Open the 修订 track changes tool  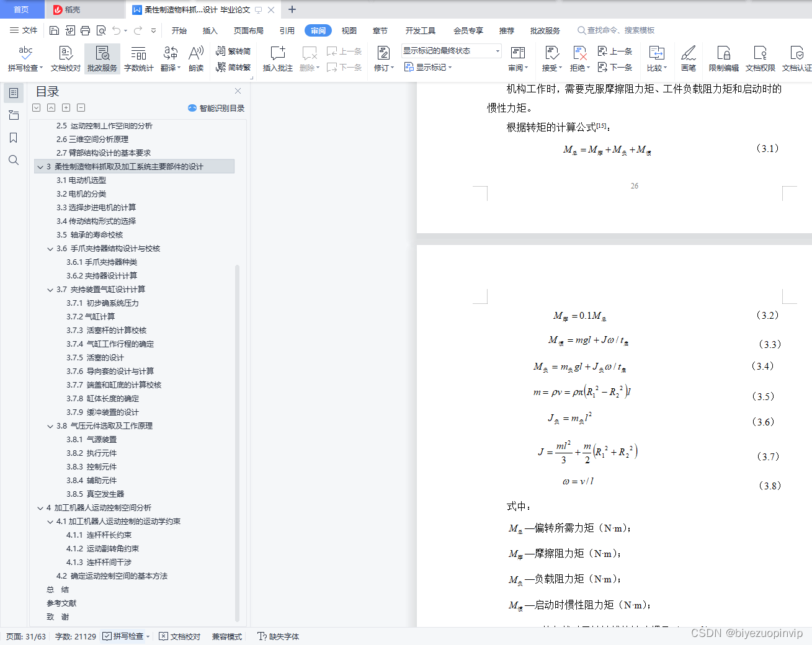pos(383,59)
